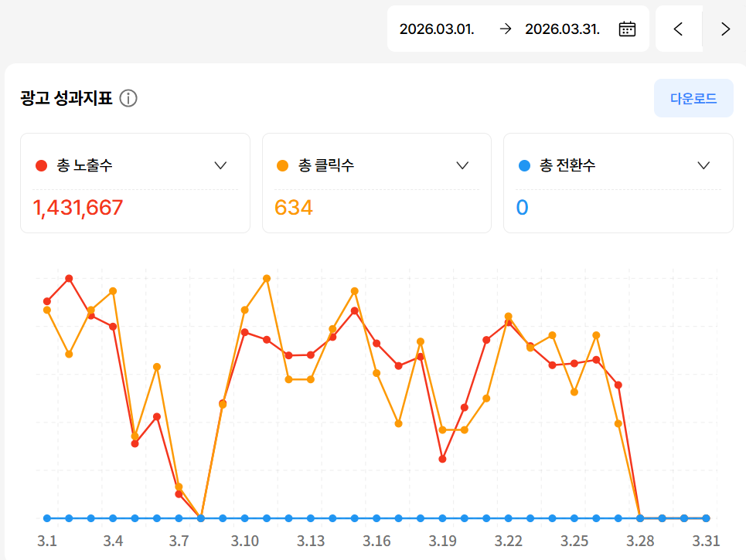
Task: Click red lowest dip point on 3.19
Action: point(442,460)
